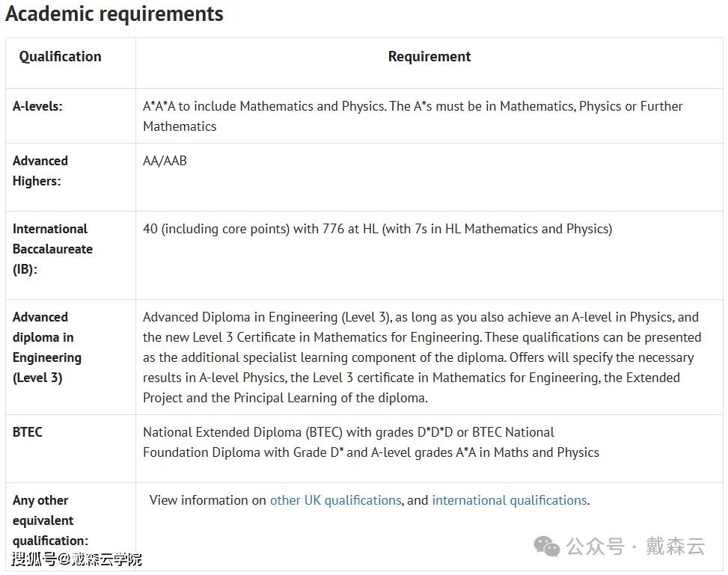728x575 pixels.
Task: Click the Advanced Highers row label
Action: 40,170
